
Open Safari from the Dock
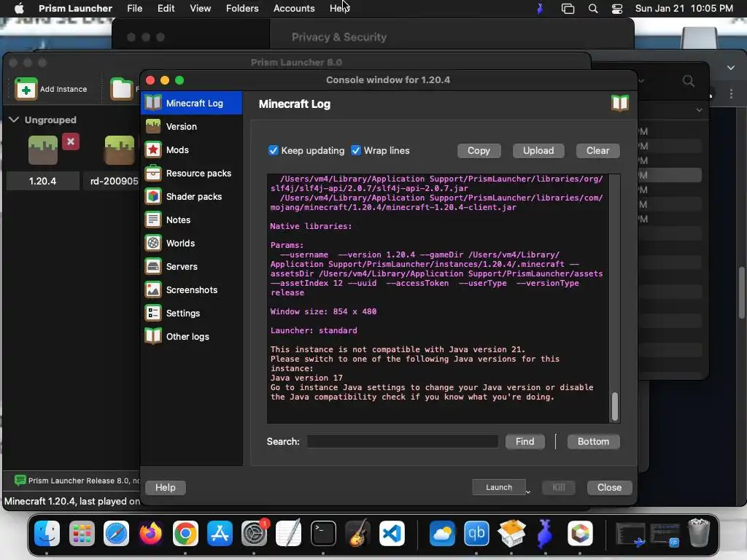[x=116, y=533]
